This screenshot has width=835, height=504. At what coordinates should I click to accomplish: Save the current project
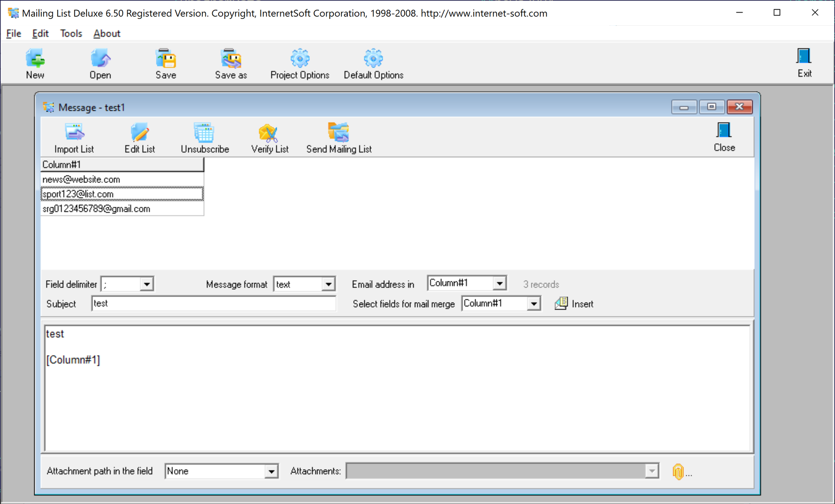pos(166,63)
